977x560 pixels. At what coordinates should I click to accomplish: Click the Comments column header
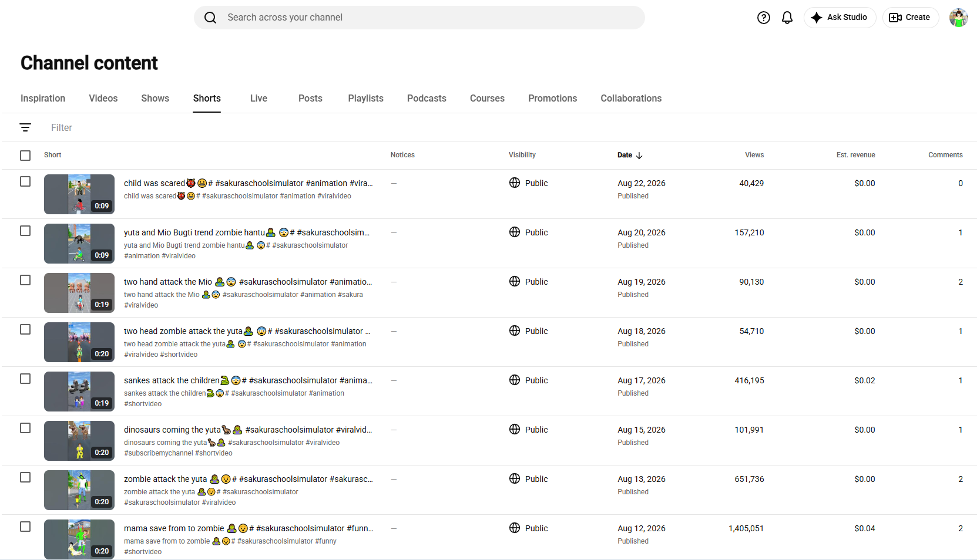(945, 156)
